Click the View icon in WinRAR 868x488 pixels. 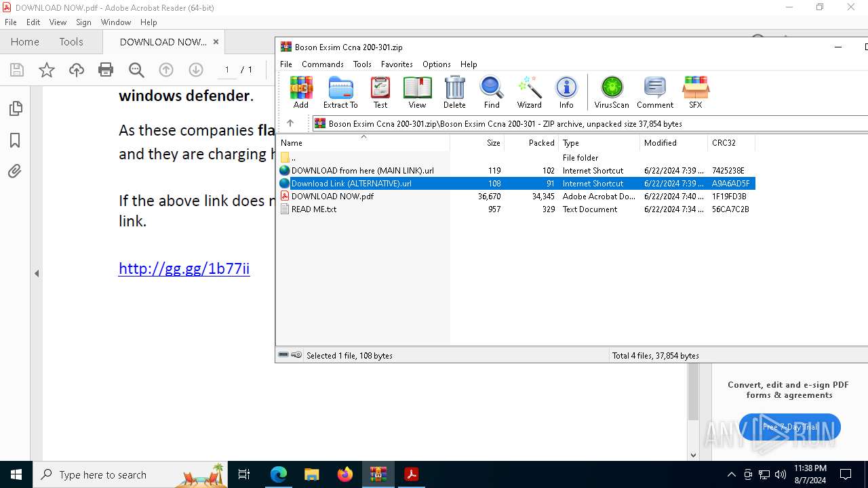[417, 92]
